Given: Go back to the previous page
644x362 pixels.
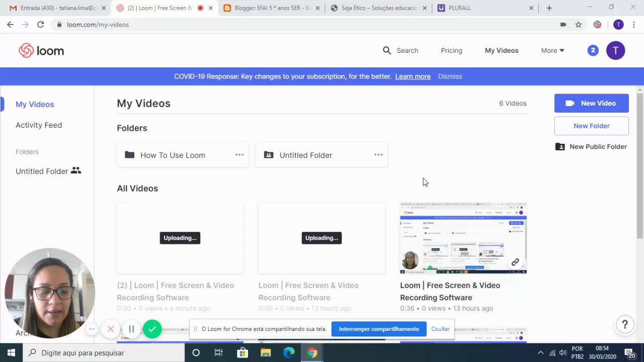Looking at the screenshot, I should pos(10,25).
